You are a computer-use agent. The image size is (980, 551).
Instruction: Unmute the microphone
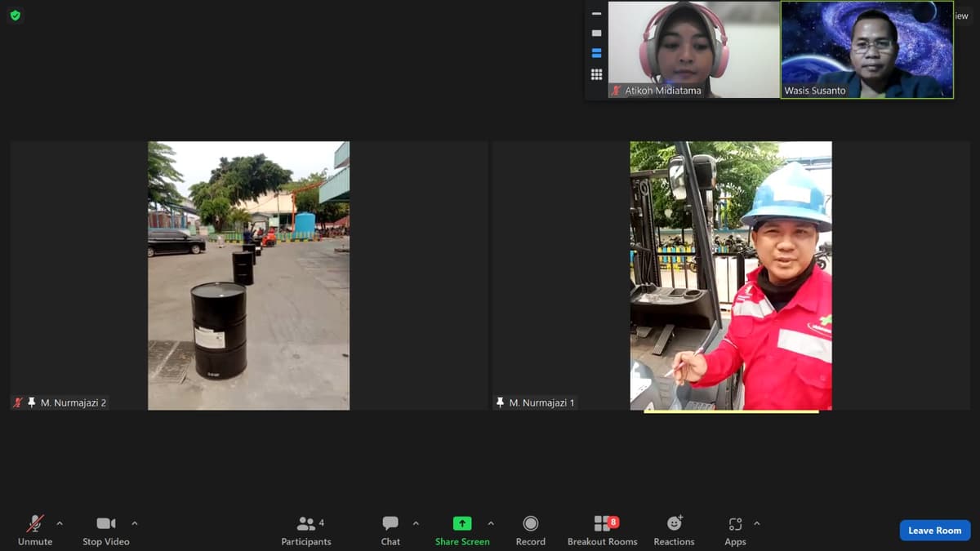[35, 531]
